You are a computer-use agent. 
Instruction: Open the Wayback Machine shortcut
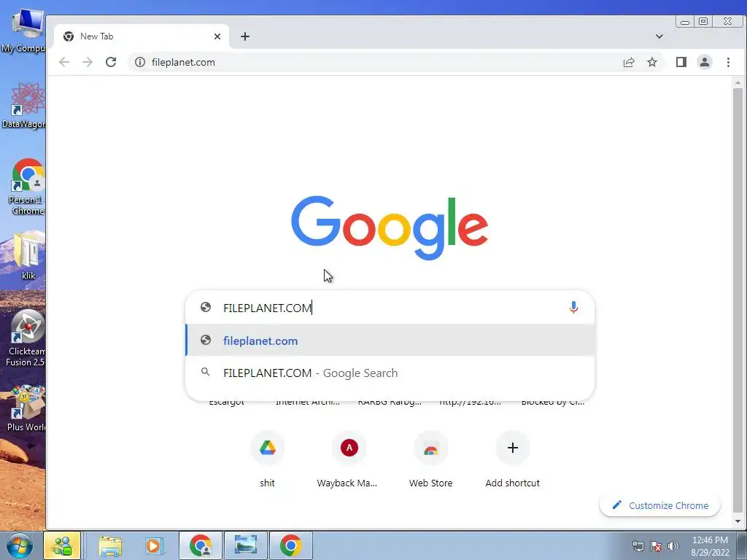349,448
